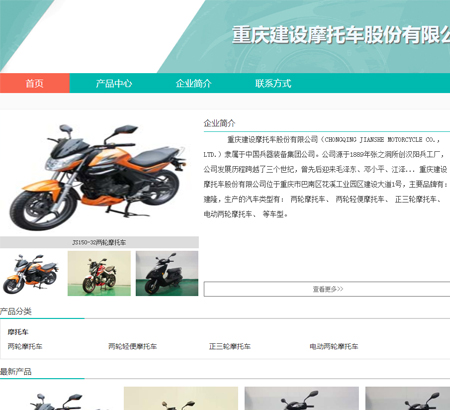The width and height of the screenshot is (450, 410).
Task: Click the 重庆建设摩托车 company title banner
Action: pos(341,35)
